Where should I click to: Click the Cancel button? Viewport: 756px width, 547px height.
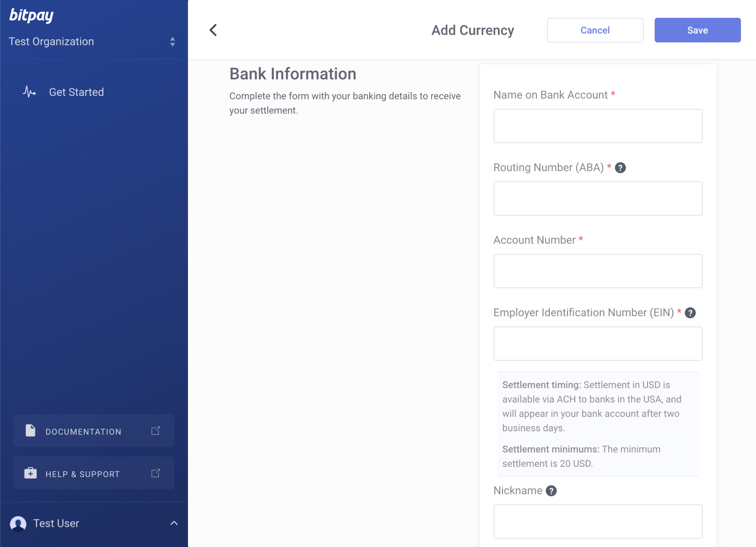pyautogui.click(x=595, y=30)
